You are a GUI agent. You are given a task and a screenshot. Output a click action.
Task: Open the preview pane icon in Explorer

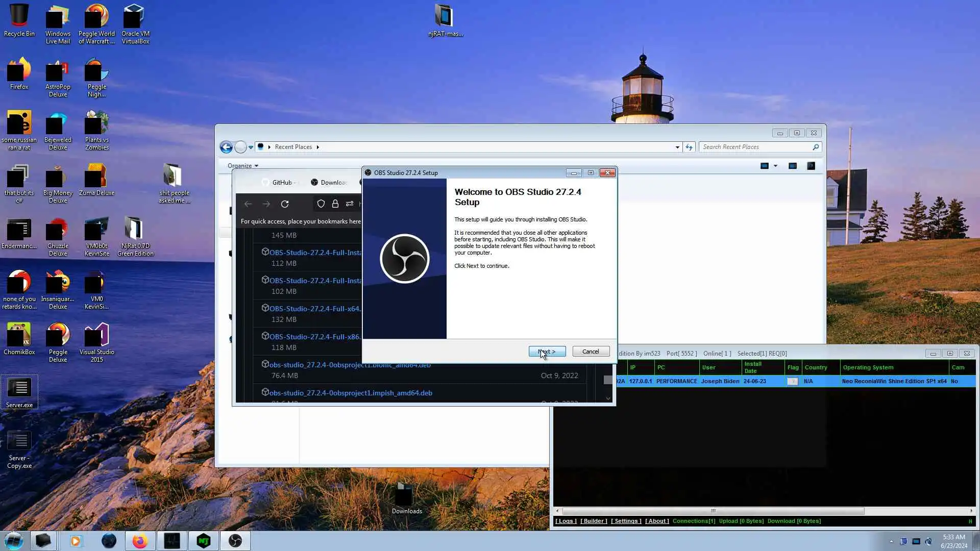click(793, 166)
